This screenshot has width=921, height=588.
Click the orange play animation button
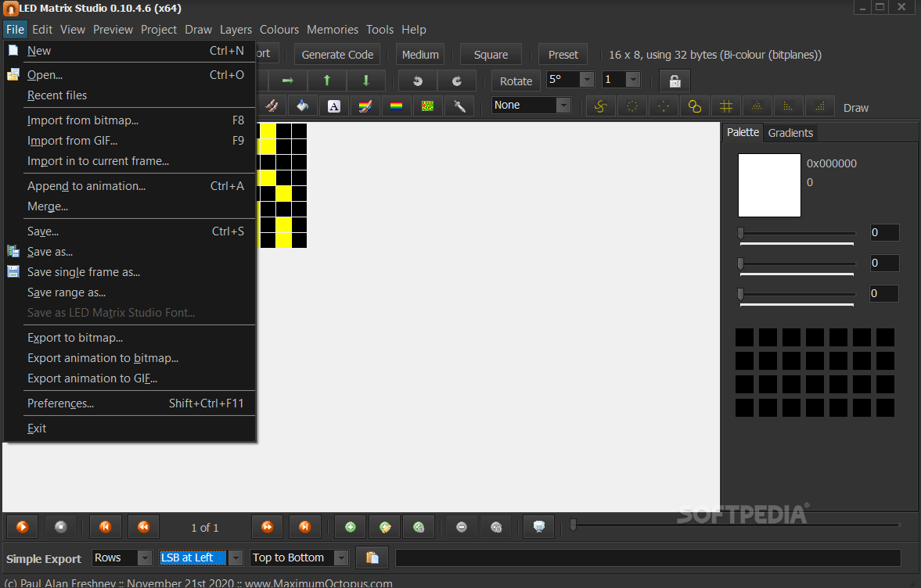point(23,527)
